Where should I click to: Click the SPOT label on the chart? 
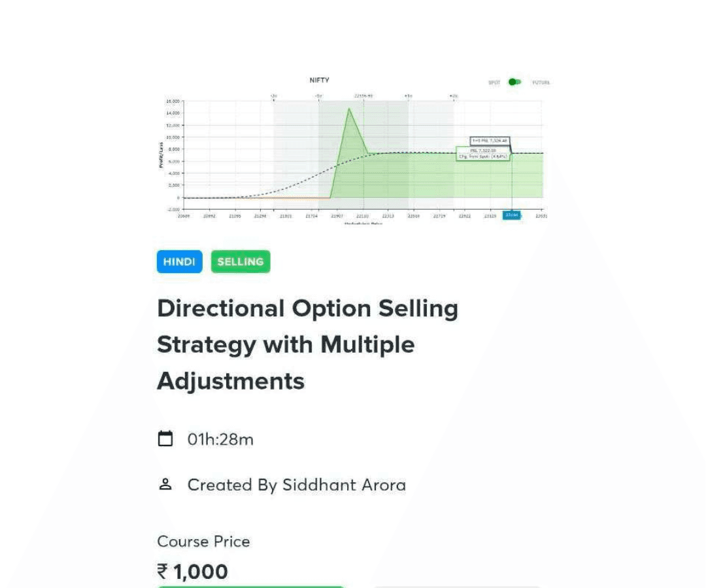(x=495, y=82)
